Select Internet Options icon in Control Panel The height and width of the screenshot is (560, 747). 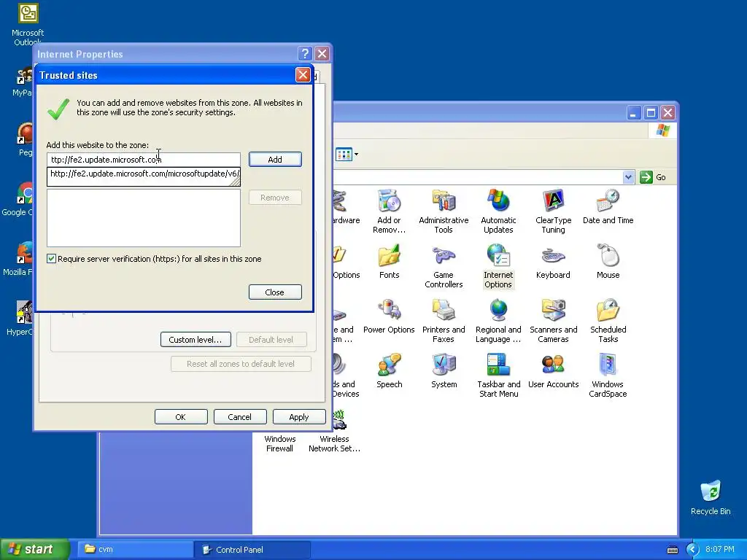(498, 265)
